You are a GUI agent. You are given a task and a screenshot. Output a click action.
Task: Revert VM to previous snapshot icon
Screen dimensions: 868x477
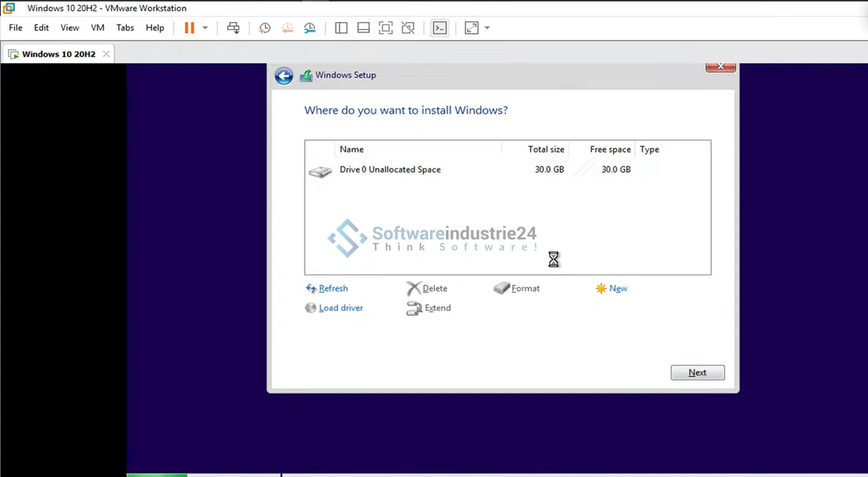(x=287, y=28)
